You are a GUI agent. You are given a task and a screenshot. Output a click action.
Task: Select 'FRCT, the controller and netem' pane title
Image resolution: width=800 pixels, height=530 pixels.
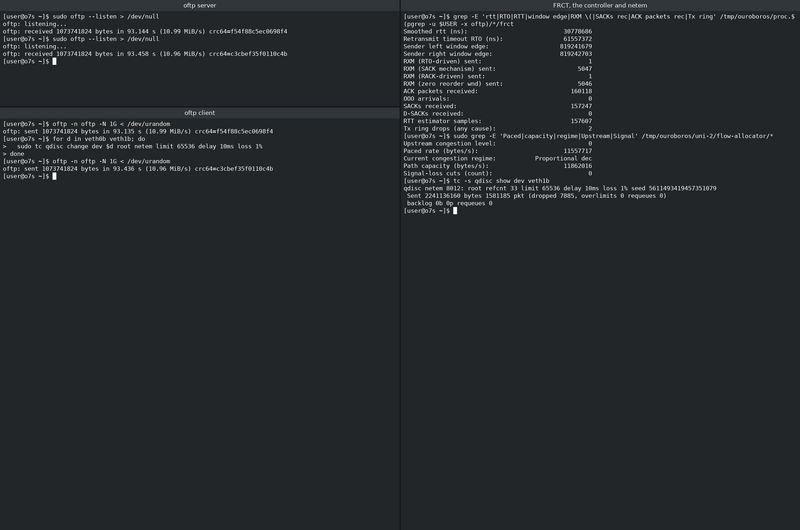click(600, 6)
